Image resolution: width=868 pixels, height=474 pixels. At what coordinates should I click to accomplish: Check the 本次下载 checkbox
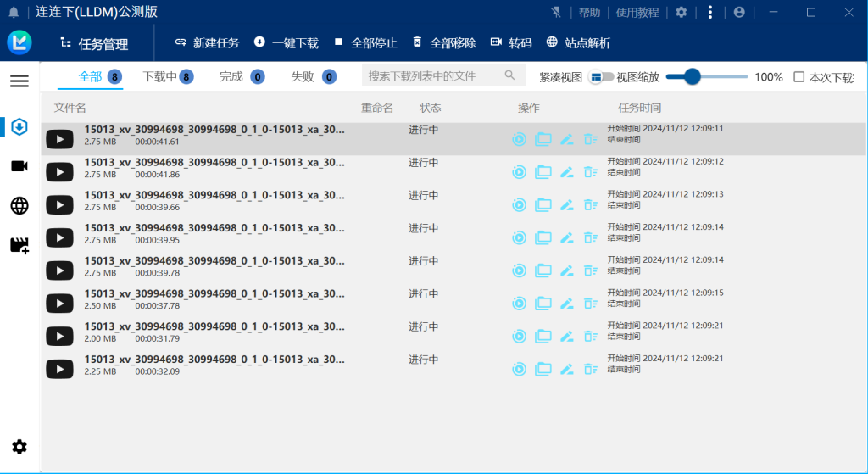point(798,76)
